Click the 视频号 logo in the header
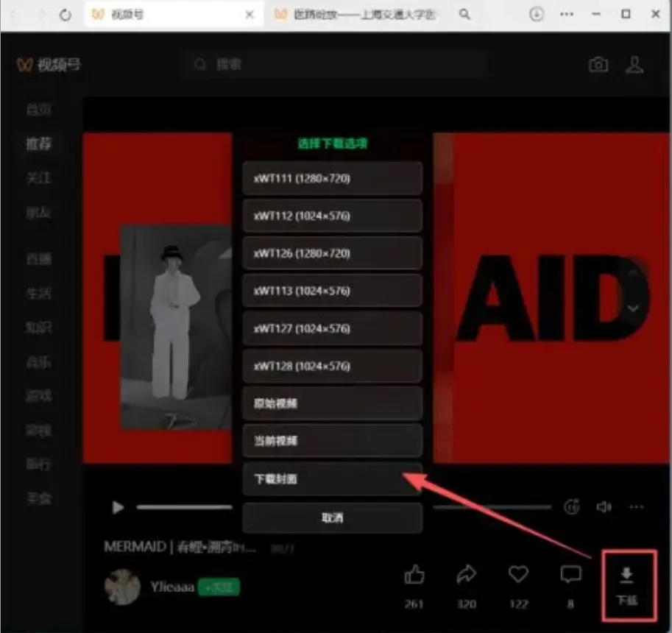The image size is (672, 633). [48, 65]
